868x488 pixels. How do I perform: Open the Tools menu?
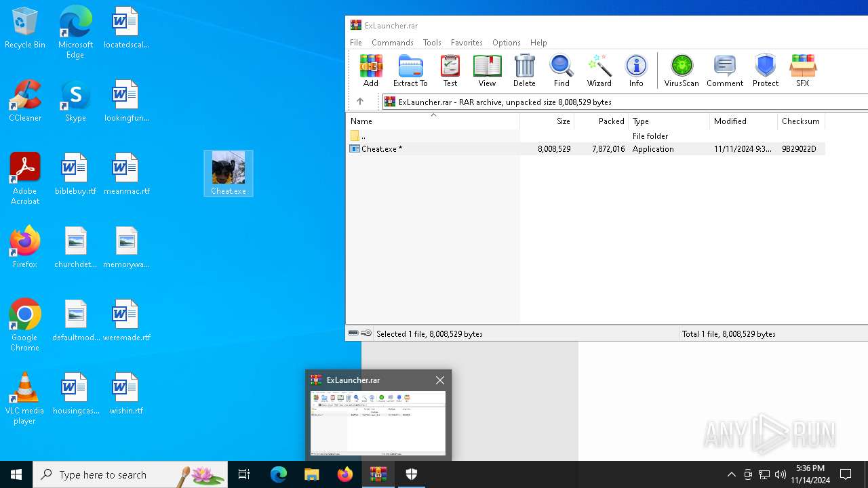click(432, 42)
